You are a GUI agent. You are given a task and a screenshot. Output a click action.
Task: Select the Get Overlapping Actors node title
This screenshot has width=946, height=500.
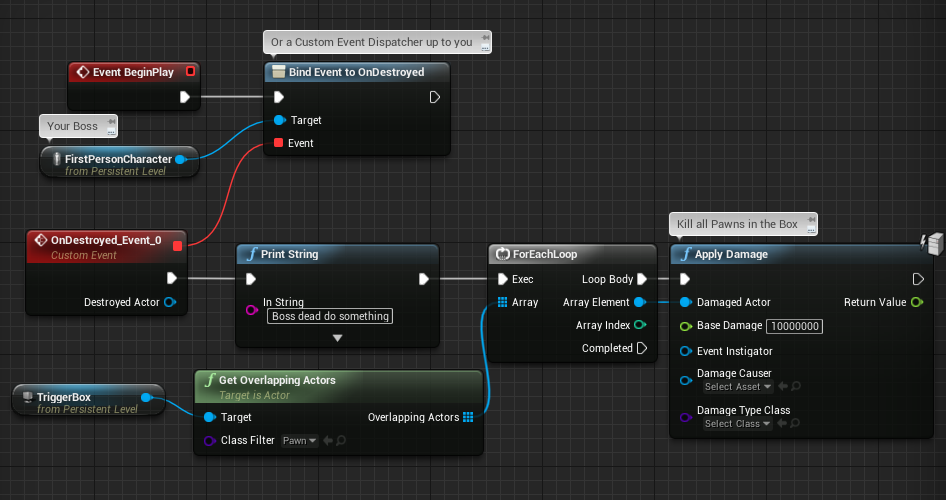(x=277, y=380)
